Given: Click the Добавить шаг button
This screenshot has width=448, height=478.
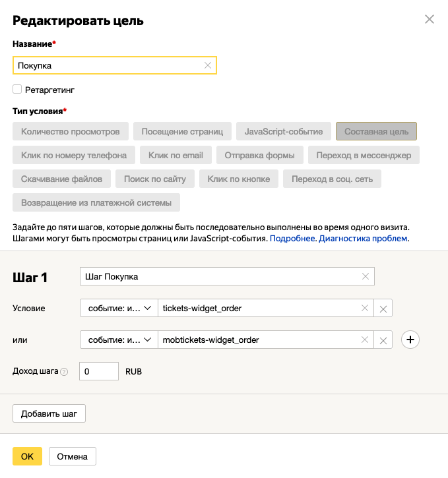Looking at the screenshot, I should pos(49,414).
